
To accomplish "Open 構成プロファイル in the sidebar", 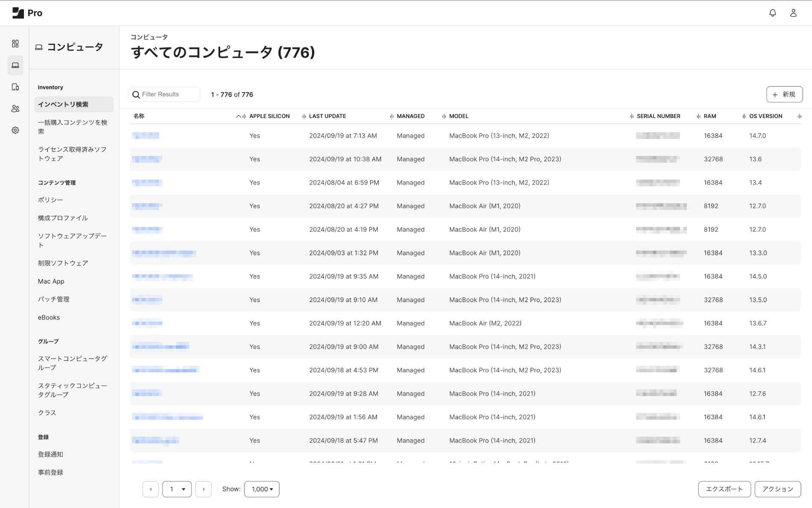I will coord(63,218).
